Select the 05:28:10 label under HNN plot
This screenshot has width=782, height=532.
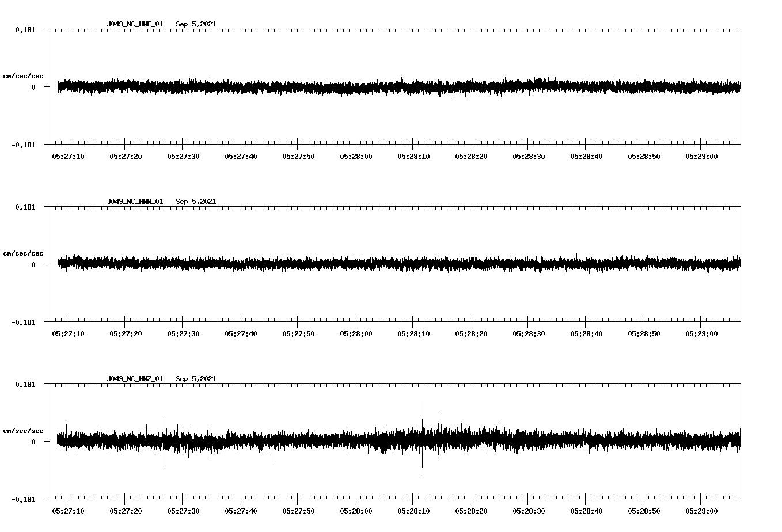click(413, 333)
